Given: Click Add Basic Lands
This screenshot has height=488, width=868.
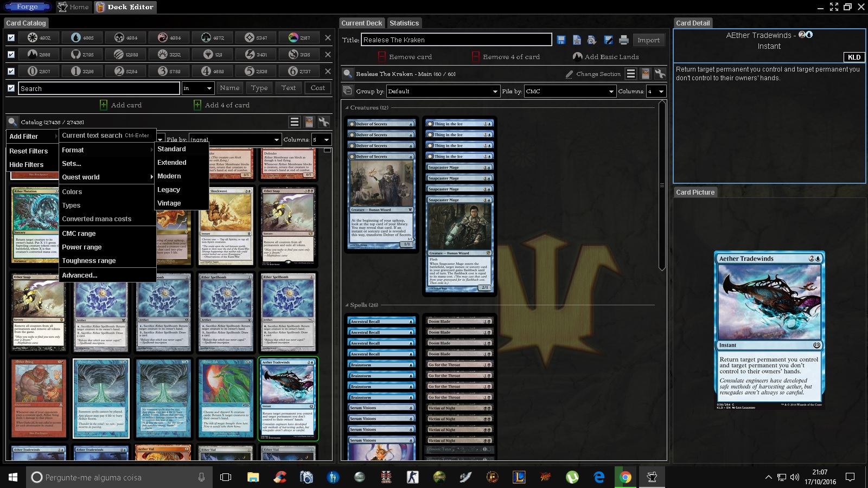Looking at the screenshot, I should [x=605, y=56].
